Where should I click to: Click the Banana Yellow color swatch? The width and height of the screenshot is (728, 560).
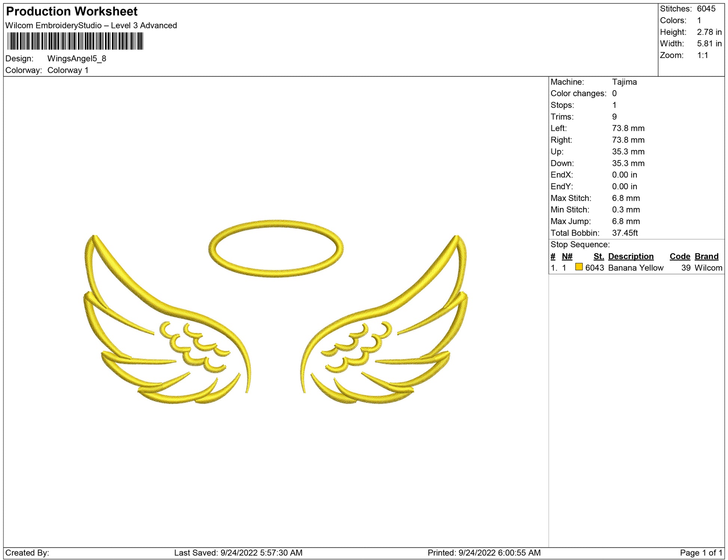578,267
